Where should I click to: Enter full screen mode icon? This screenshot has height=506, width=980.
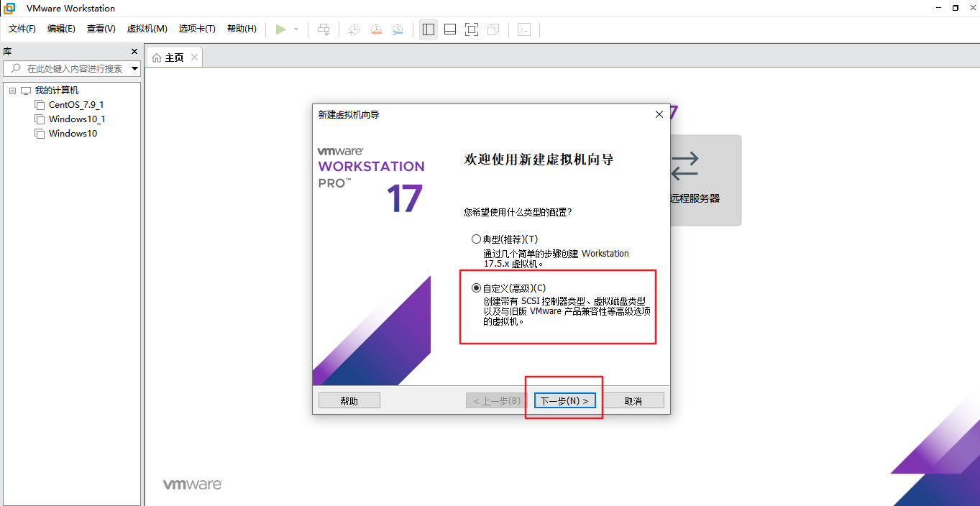click(x=472, y=29)
